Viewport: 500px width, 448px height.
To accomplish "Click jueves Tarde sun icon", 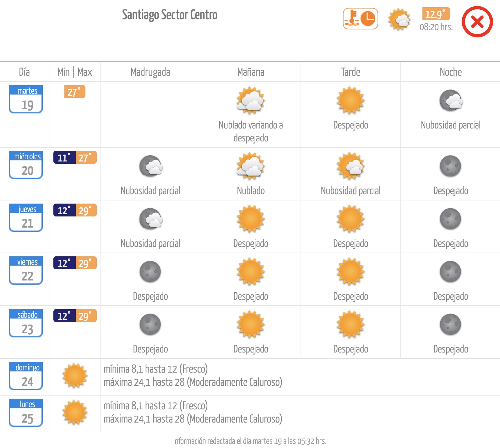I will tap(351, 219).
